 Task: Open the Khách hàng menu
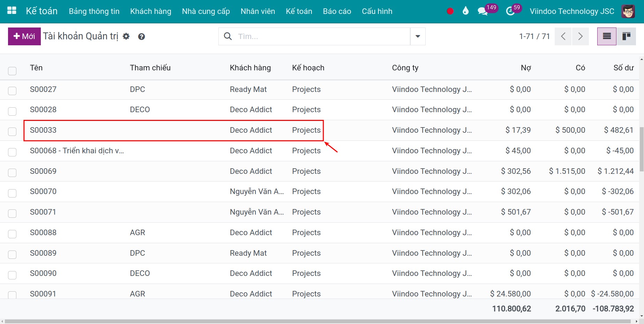pos(151,11)
